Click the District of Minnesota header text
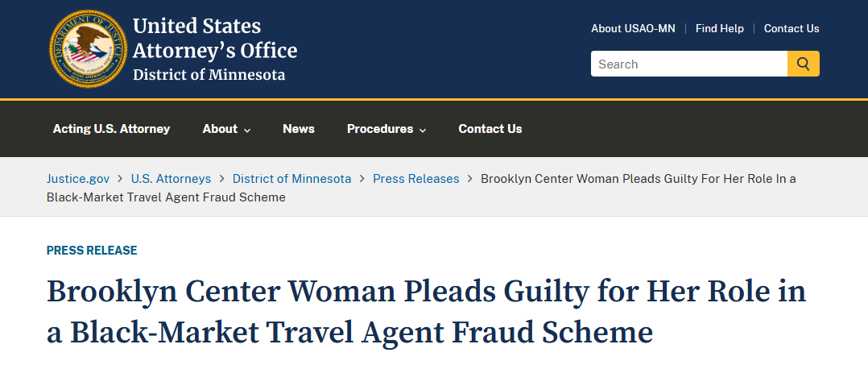The image size is (868, 365). click(209, 74)
